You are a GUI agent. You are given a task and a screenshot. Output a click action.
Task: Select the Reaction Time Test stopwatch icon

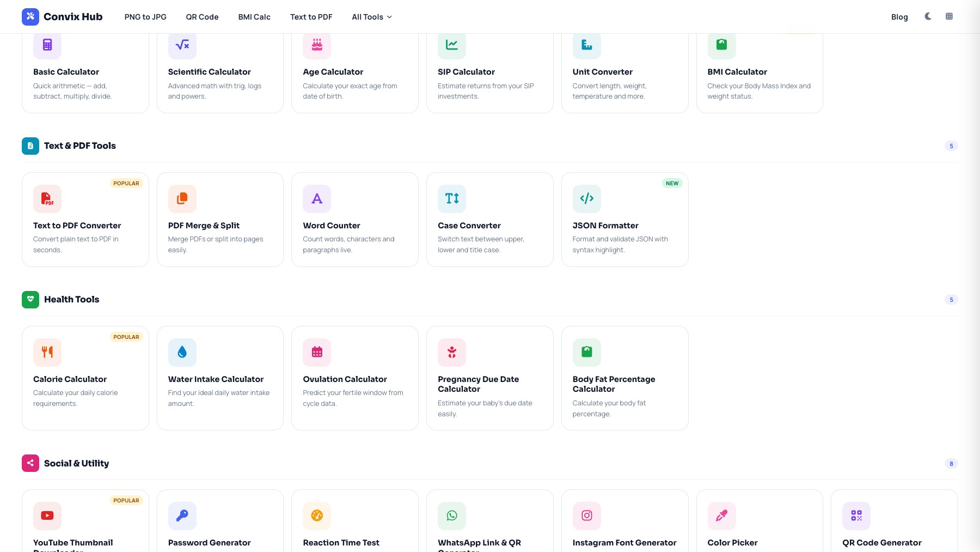point(317,516)
